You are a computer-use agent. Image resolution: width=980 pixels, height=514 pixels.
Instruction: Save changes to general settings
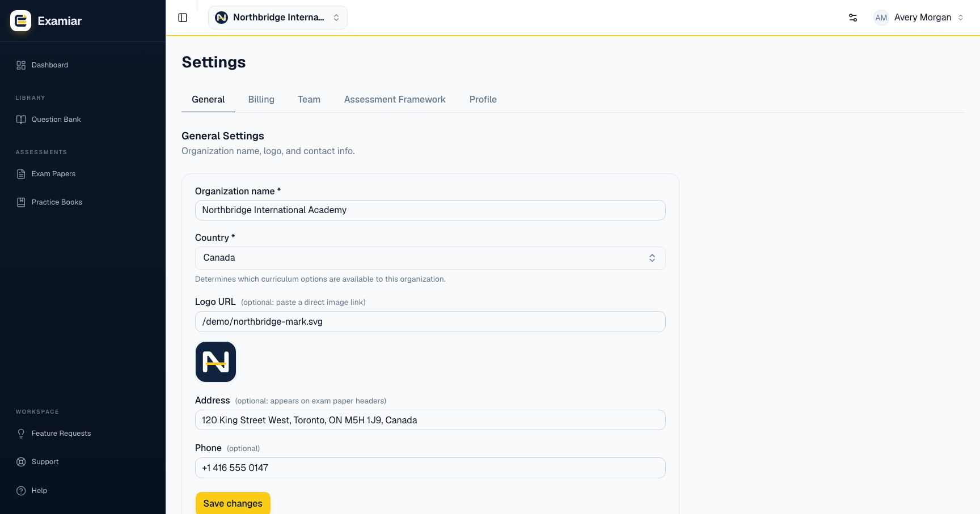tap(233, 503)
